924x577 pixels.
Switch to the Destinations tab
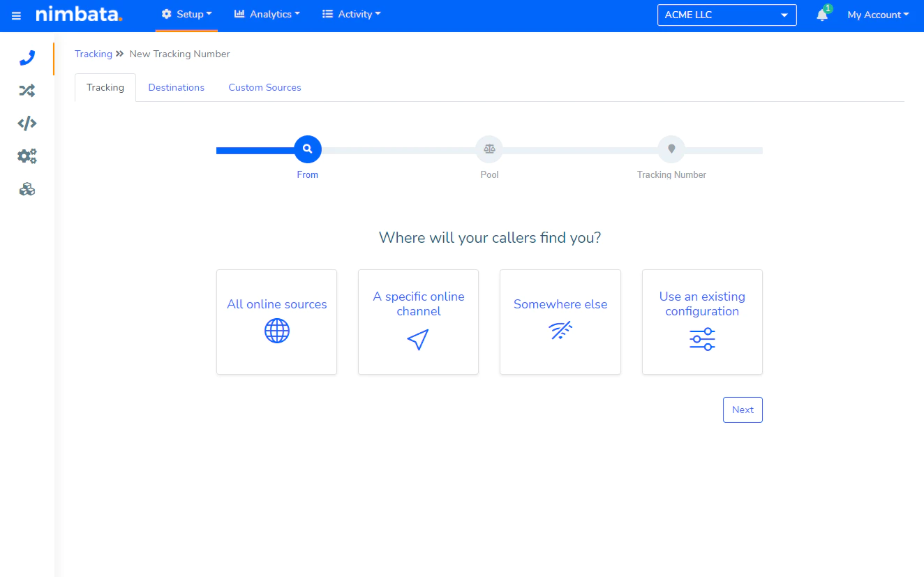[177, 87]
